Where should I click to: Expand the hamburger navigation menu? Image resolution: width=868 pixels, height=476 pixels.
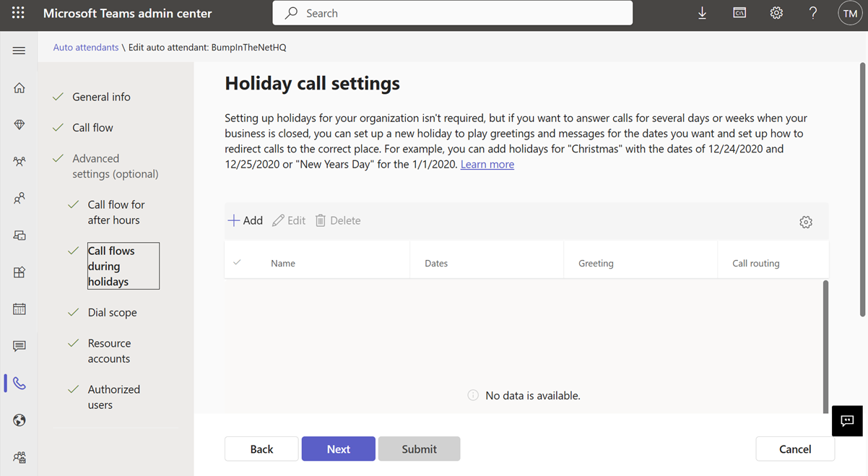point(19,51)
